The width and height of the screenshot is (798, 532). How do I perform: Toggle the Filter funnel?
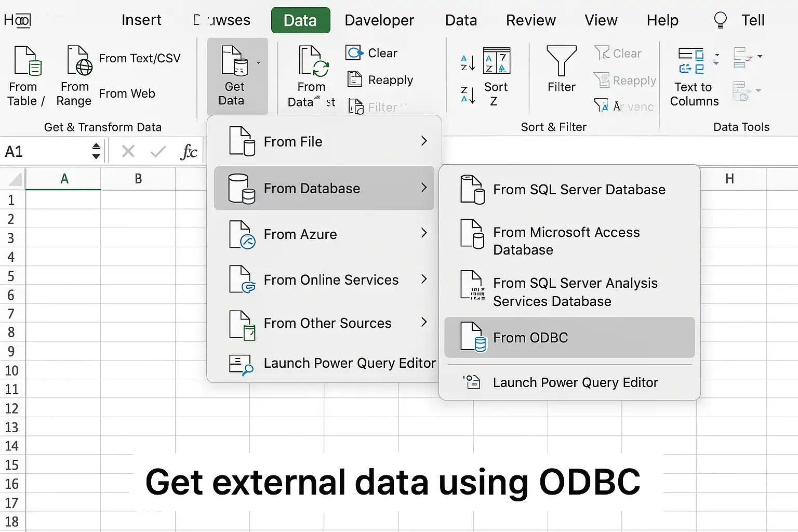[x=562, y=61]
